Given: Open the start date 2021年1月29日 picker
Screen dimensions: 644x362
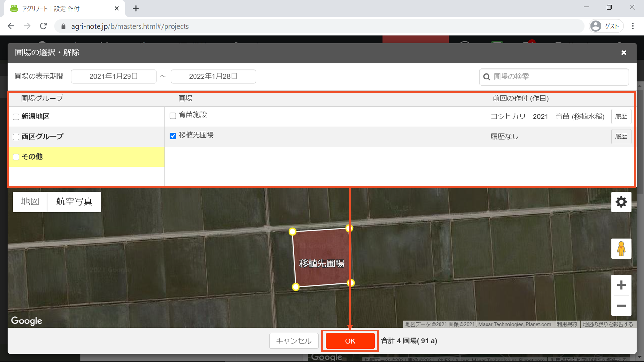Looking at the screenshot, I should pyautogui.click(x=114, y=77).
